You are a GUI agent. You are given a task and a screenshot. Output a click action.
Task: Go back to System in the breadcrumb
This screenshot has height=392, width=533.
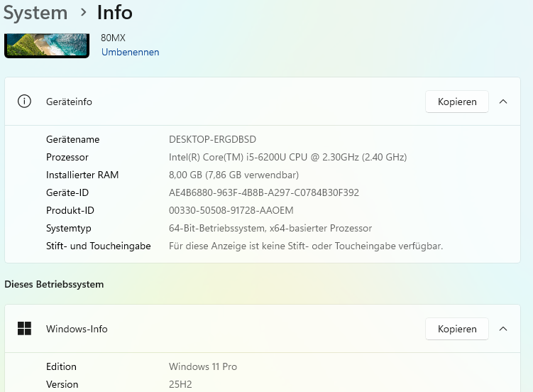35,13
